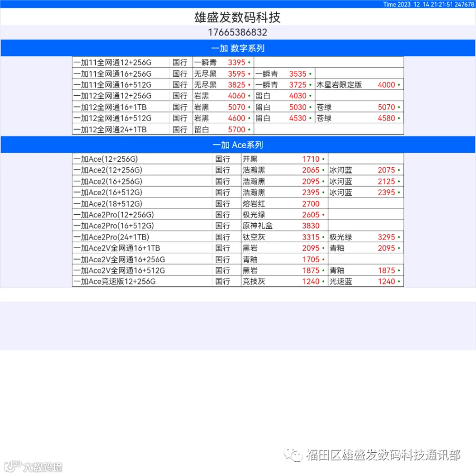Click the price 3830

click(x=311, y=226)
